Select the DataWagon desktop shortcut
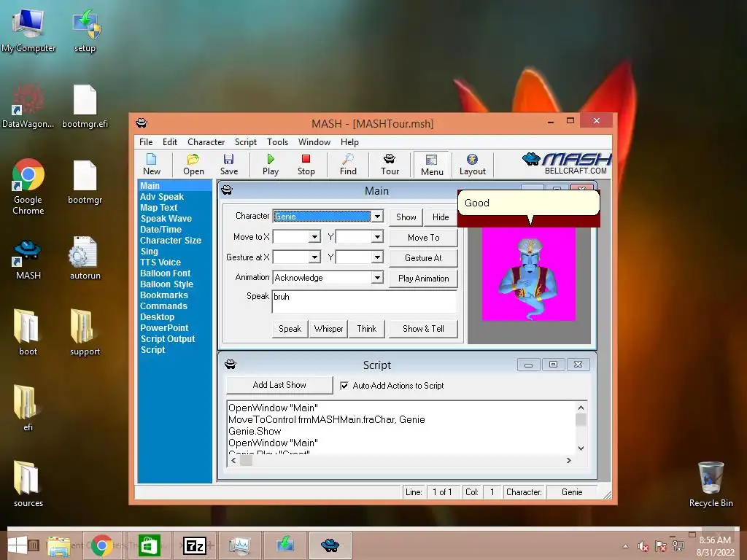The image size is (747, 560). [x=28, y=106]
